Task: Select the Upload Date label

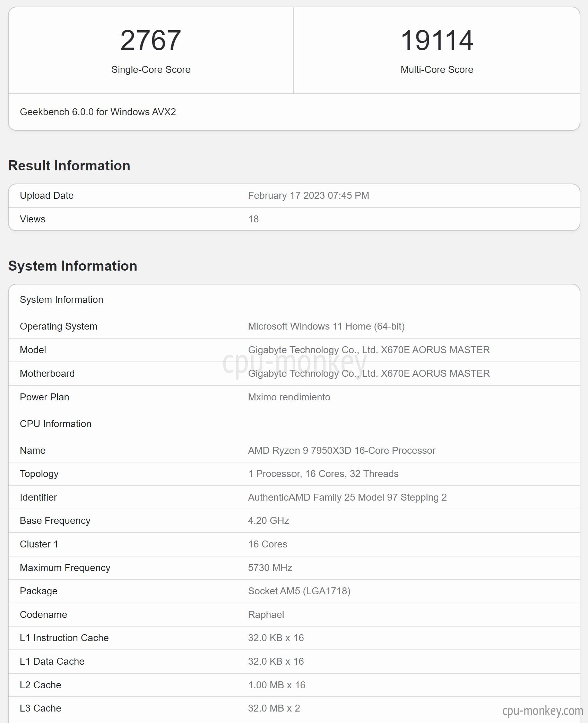Action: (47, 196)
